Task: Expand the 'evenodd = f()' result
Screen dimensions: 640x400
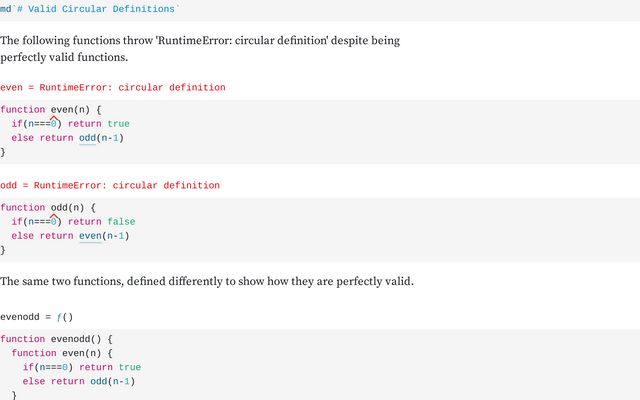Action: [37, 317]
